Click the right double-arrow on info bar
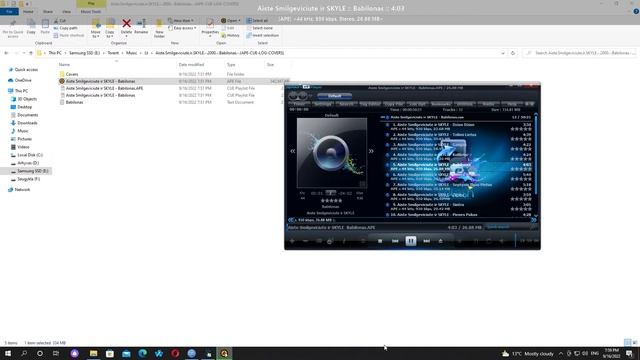The image size is (640, 360). click(x=533, y=220)
